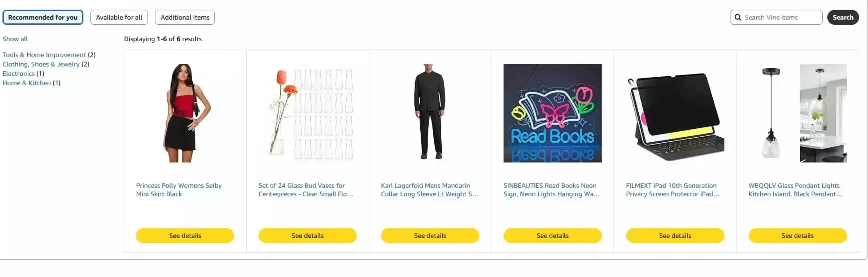Open the glass bud vases product image
The height and width of the screenshot is (277, 868).
point(307,113)
